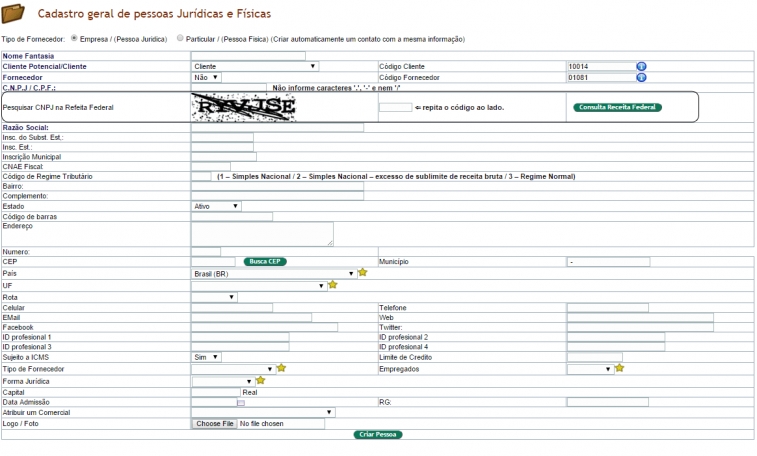757x456 pixels.
Task: Focus the Código de Regime Tributário field
Action: [x=201, y=177]
